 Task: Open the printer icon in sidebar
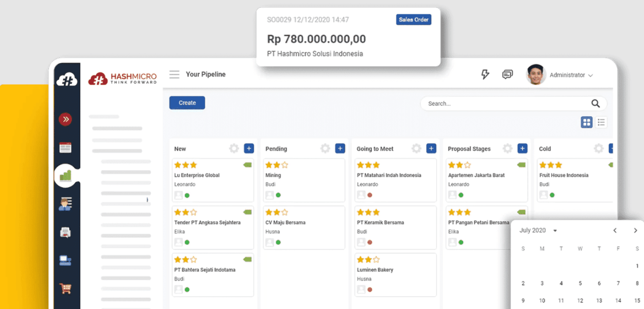click(65, 232)
